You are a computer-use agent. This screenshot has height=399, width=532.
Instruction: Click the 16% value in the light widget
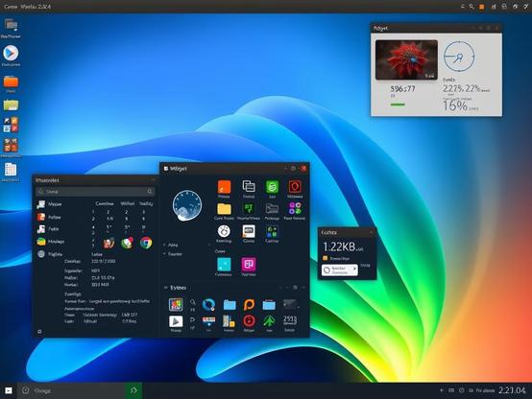[x=455, y=106]
